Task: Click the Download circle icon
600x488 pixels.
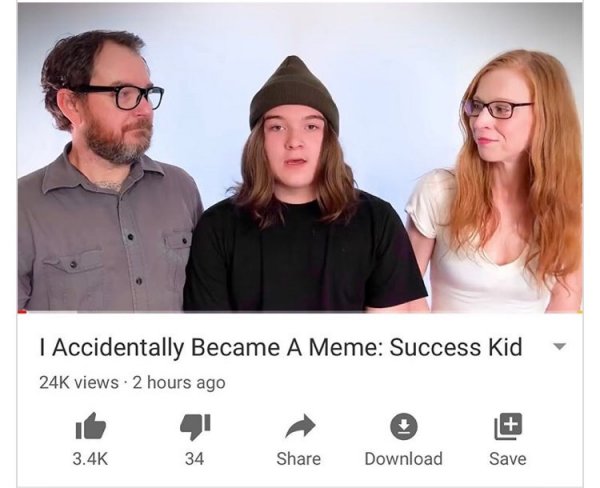Action: (403, 426)
